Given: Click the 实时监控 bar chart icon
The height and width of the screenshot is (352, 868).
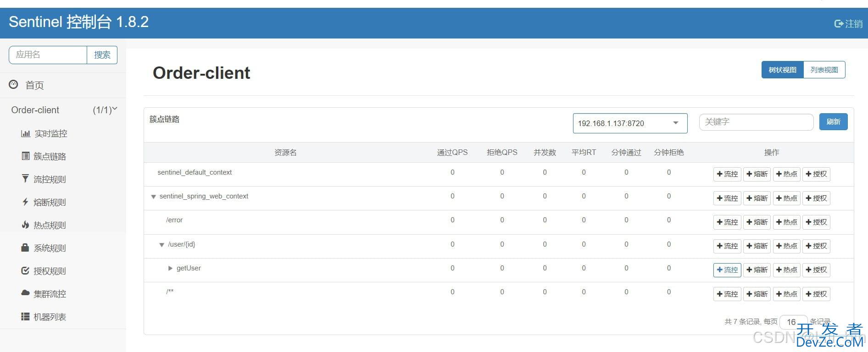Looking at the screenshot, I should point(26,133).
